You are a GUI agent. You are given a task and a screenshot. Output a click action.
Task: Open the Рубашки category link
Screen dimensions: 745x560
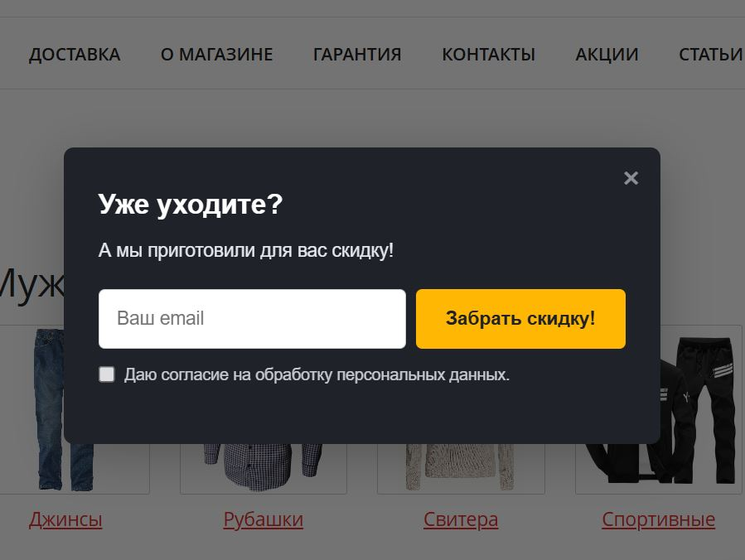[264, 519]
